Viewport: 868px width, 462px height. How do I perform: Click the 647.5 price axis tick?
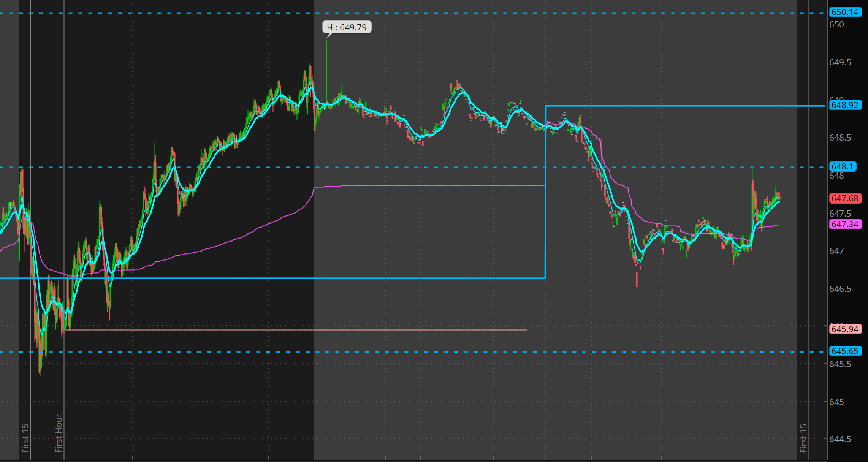point(840,214)
